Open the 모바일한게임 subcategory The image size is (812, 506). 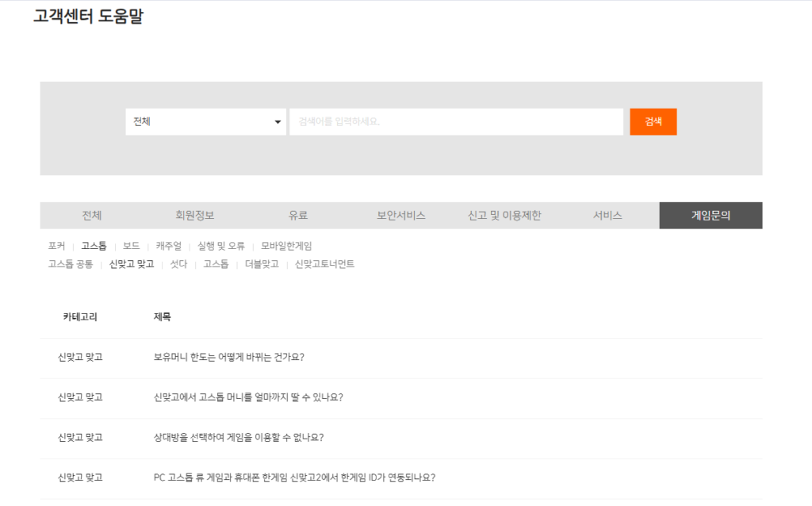(x=286, y=246)
